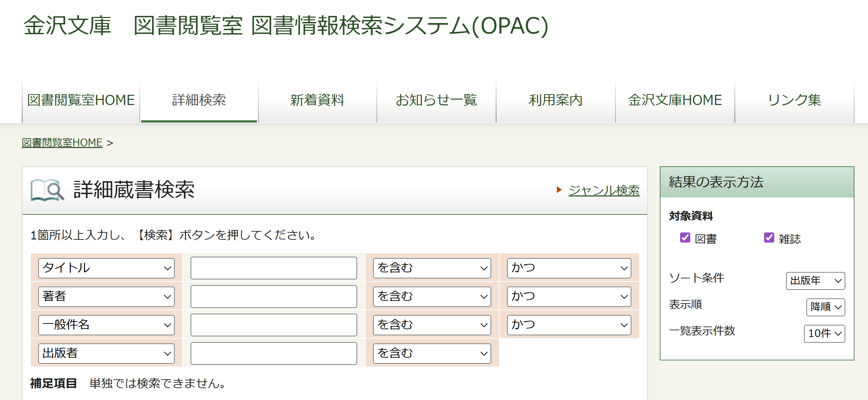Uncheck the 雑誌 checkbox

(x=768, y=238)
